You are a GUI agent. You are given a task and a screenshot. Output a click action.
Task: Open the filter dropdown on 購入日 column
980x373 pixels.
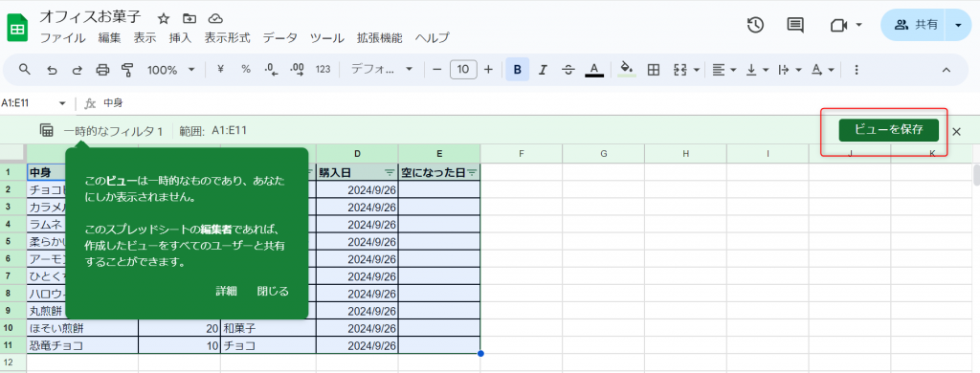(390, 172)
